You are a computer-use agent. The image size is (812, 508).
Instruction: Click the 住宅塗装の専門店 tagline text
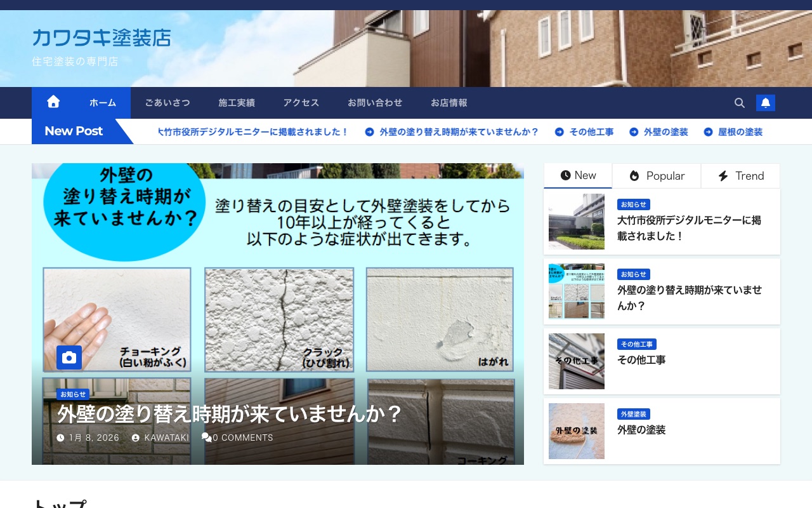click(75, 62)
